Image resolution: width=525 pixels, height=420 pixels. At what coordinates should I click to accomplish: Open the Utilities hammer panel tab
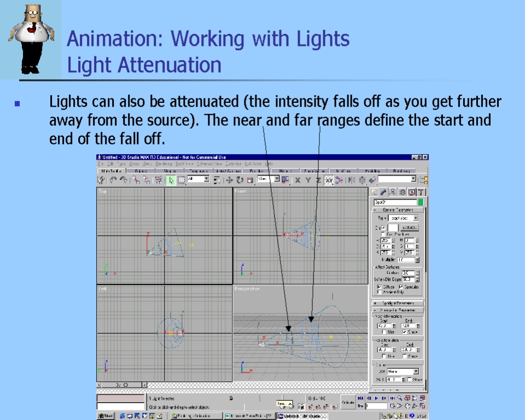pos(421,192)
